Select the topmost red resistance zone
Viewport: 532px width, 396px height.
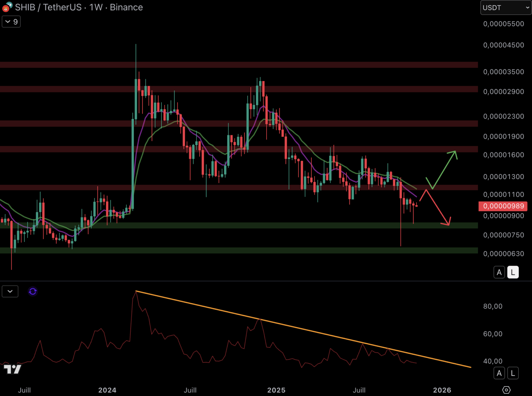tap(238, 65)
